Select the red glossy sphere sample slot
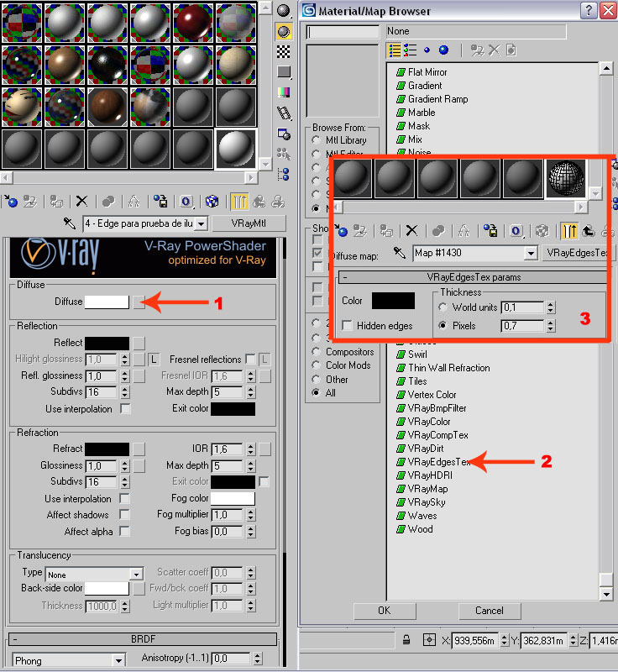 [193, 23]
